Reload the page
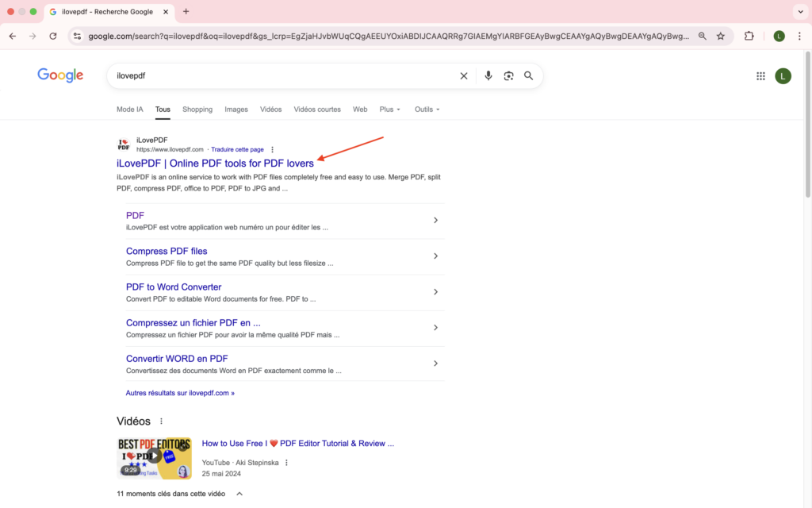Screen dimensions: 812x508 tap(53, 36)
